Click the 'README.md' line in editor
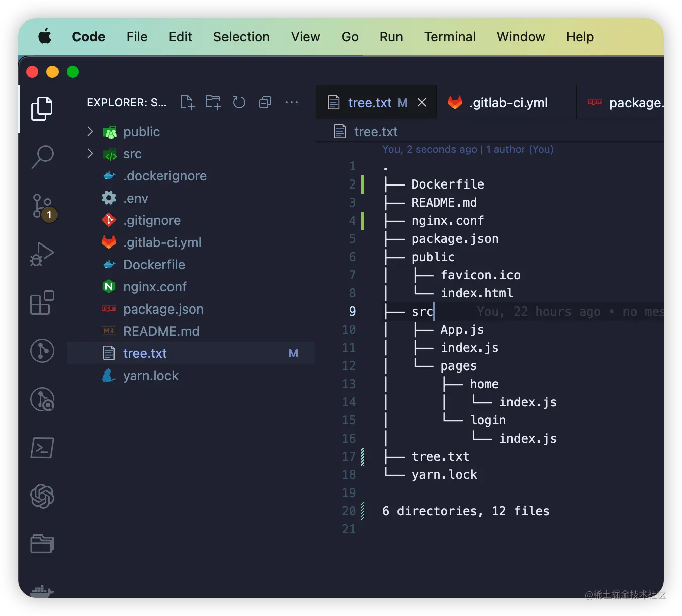This screenshot has width=682, height=616. [x=444, y=202]
